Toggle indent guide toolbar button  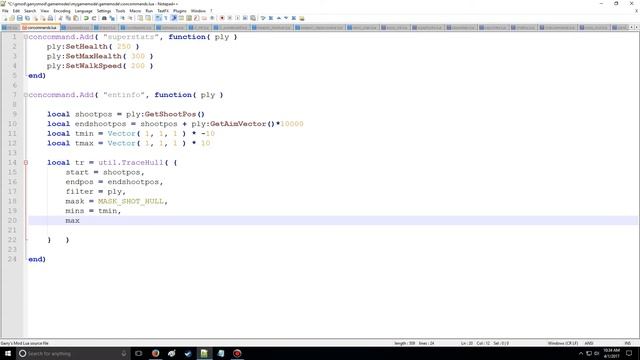(x=173, y=18)
